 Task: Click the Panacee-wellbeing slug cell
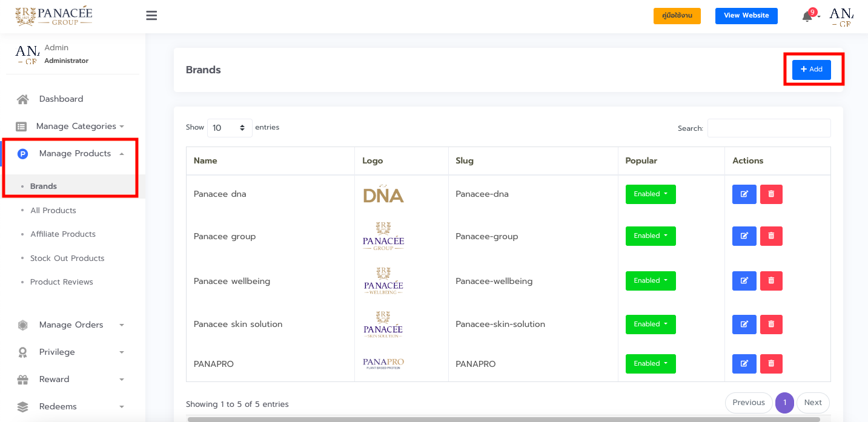pos(494,282)
